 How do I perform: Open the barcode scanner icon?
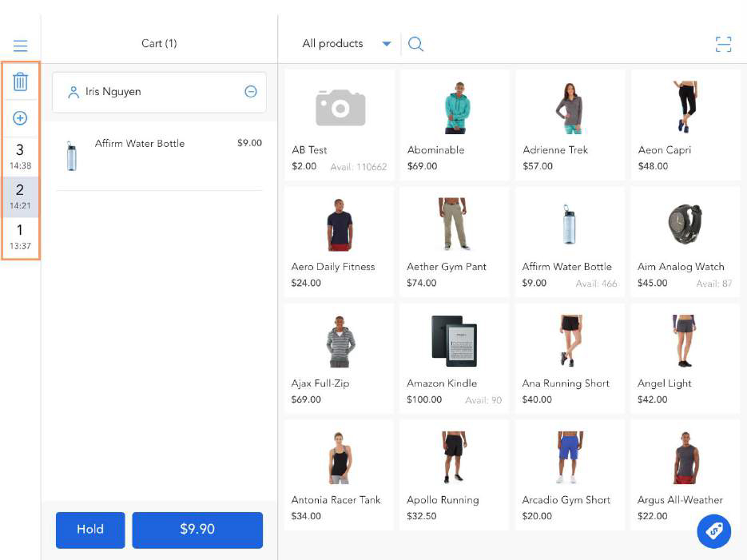click(723, 44)
